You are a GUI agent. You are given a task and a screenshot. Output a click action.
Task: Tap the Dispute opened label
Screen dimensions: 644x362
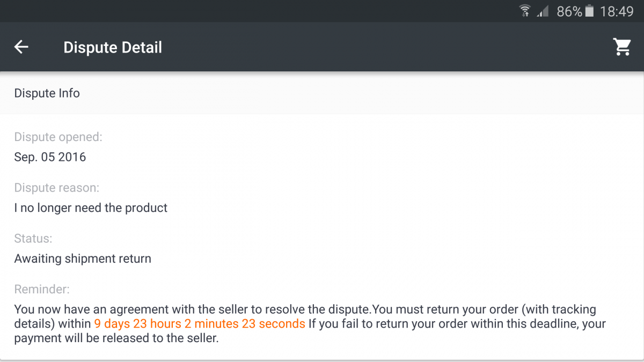58,137
